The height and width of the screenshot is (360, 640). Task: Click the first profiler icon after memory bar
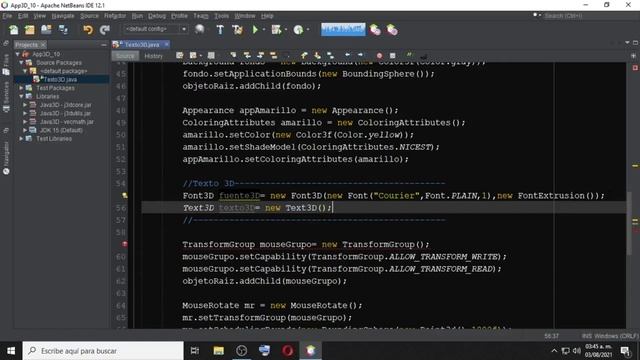click(375, 29)
